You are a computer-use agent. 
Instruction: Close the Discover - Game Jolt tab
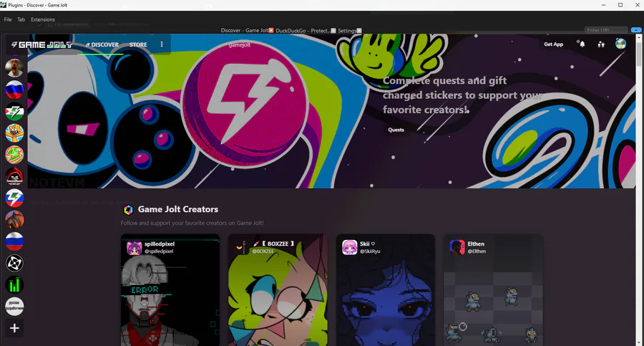(271, 30)
